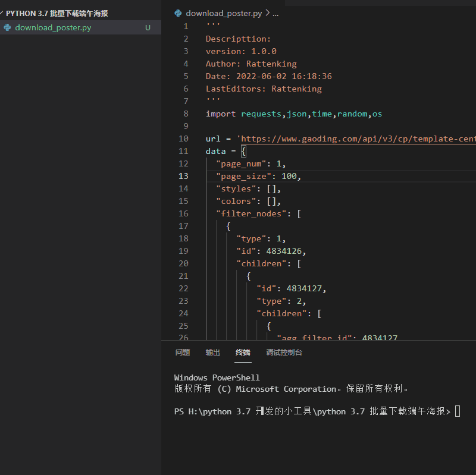Screen dimensions: 476x475
Task: Open download_poster.py in the explorer
Action: (x=53, y=27)
